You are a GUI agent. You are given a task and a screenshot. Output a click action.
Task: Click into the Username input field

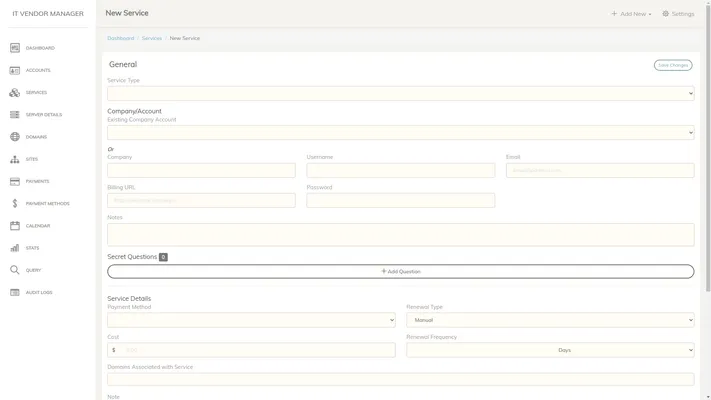click(400, 171)
